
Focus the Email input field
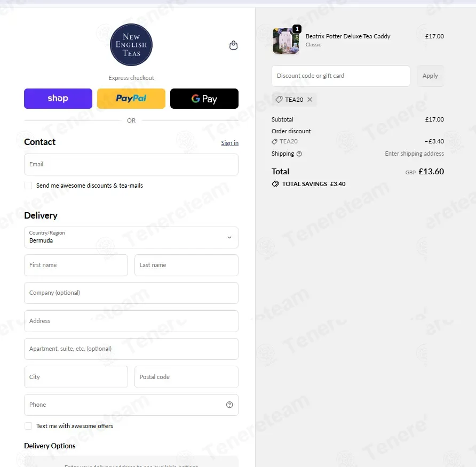(x=131, y=164)
